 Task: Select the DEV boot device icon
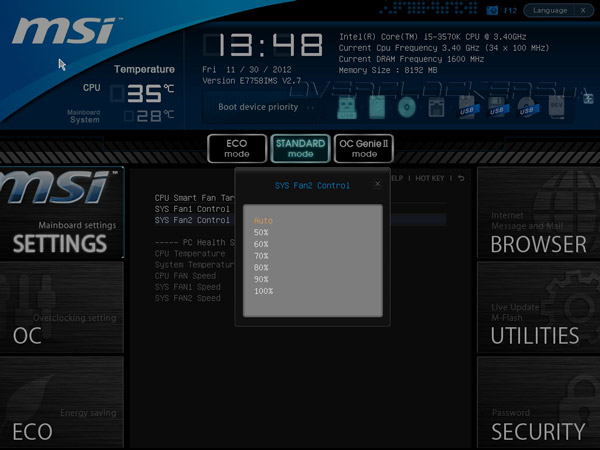(x=556, y=108)
